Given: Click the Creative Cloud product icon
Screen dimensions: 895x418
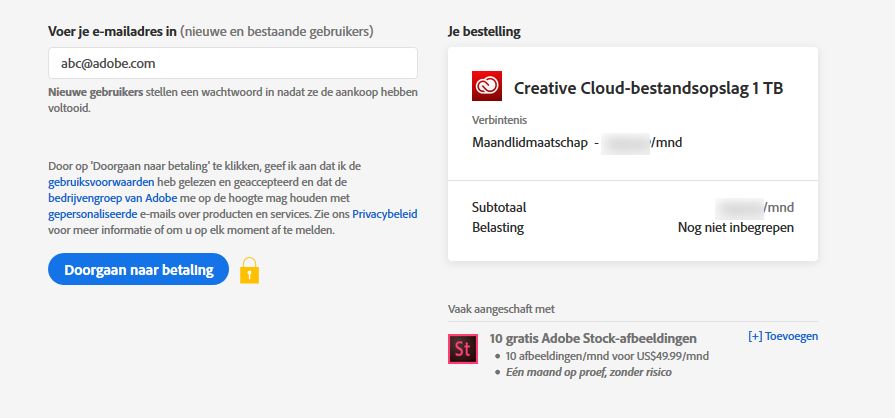Looking at the screenshot, I should (487, 86).
